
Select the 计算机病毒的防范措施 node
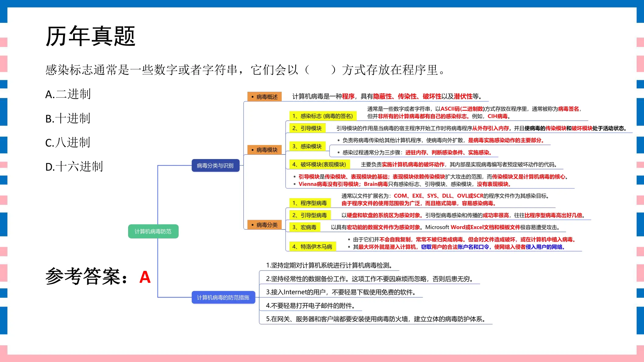223,297
